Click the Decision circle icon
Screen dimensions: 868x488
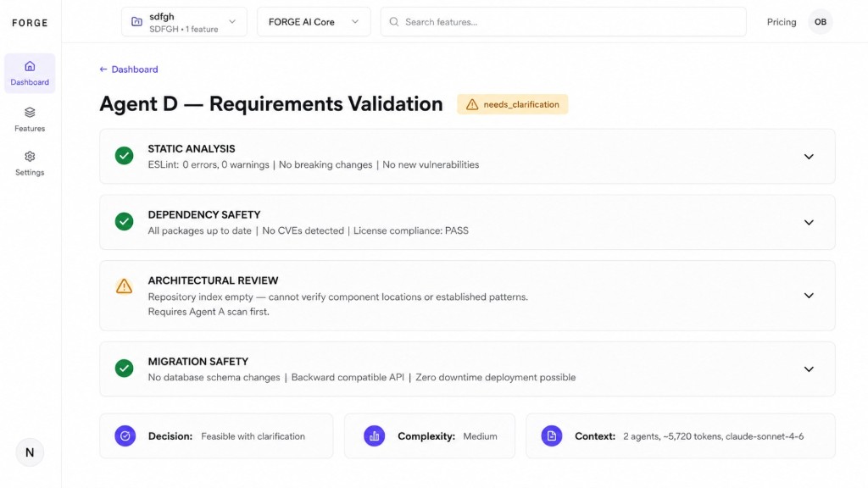click(125, 436)
